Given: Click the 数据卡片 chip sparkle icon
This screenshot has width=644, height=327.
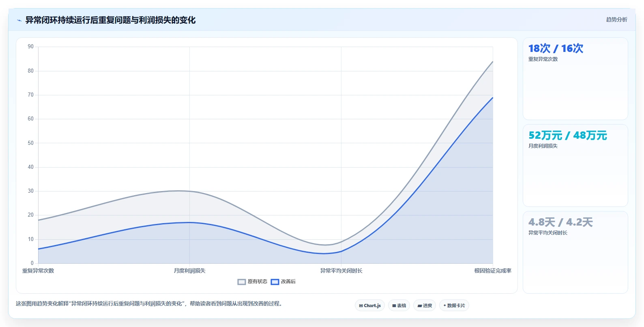Looking at the screenshot, I should 445,305.
